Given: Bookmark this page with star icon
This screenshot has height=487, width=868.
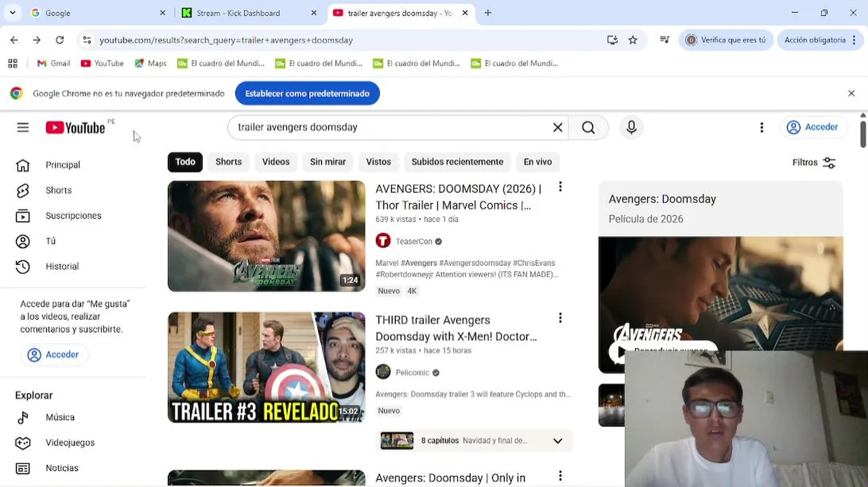Looking at the screenshot, I should pyautogui.click(x=633, y=40).
